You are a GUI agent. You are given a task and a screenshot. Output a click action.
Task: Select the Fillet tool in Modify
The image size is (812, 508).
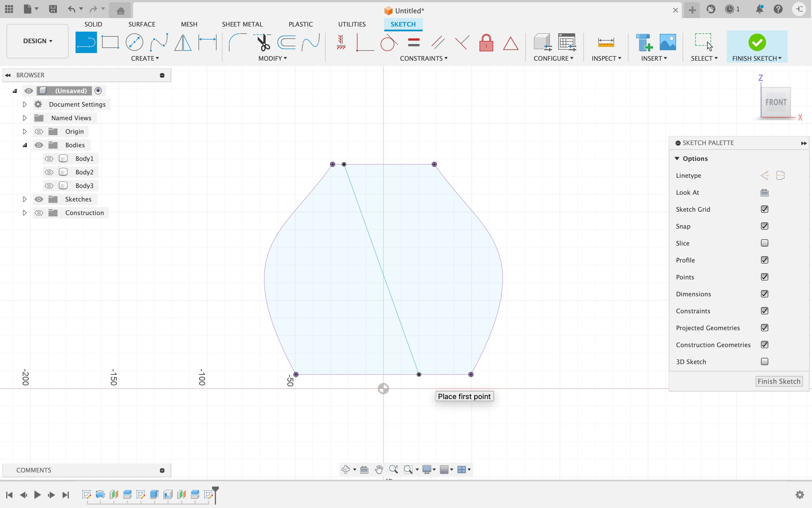237,42
